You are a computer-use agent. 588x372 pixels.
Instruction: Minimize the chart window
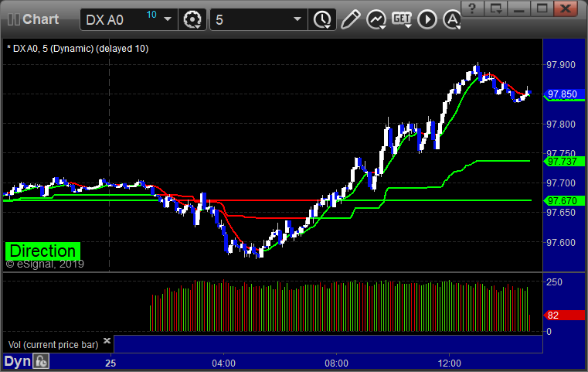[x=519, y=9]
